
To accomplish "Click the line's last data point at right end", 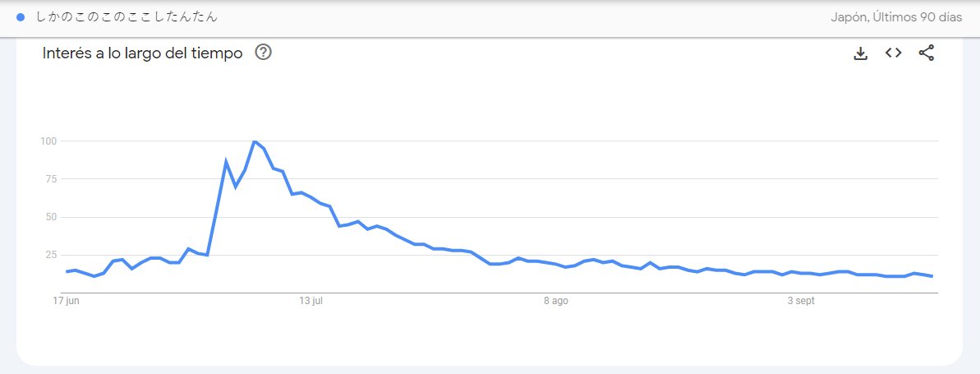I will pos(932,276).
